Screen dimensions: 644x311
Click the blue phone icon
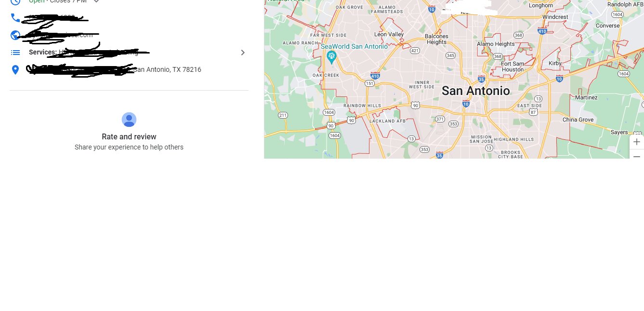[15, 18]
